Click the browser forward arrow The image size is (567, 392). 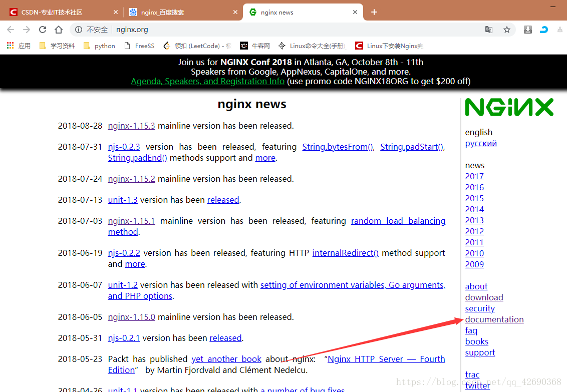click(x=27, y=30)
